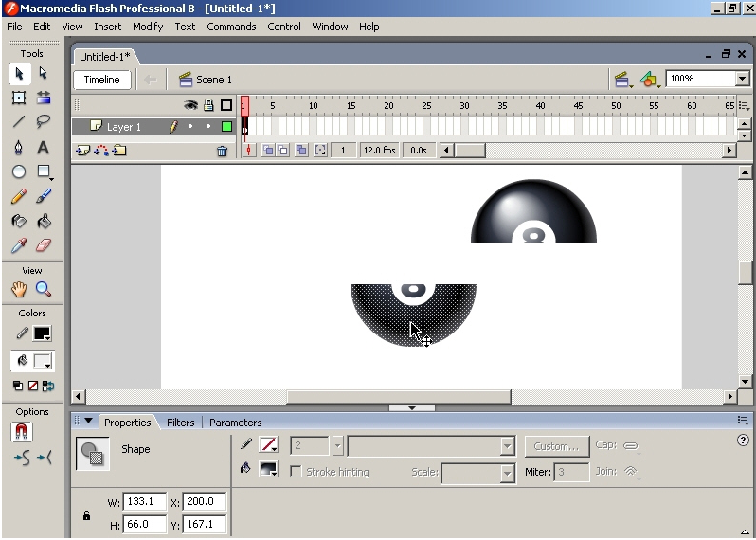The image size is (756, 540).
Task: Click the Swap Colors button
Action: 48,386
